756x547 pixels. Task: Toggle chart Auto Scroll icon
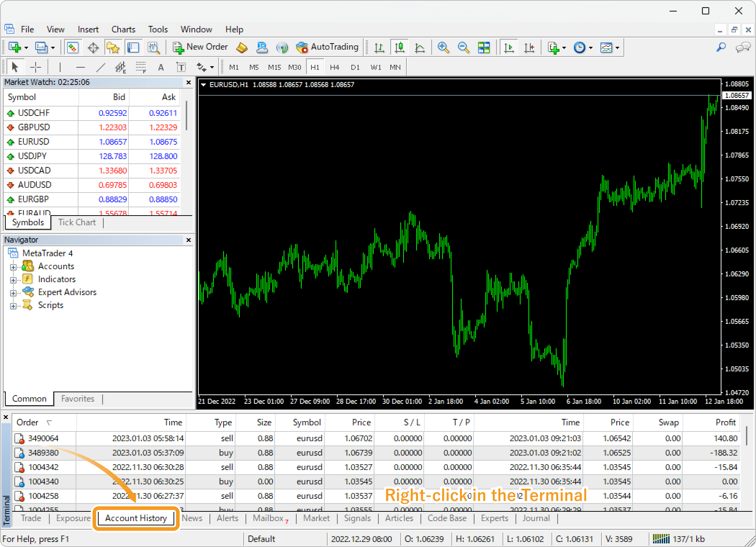[509, 48]
